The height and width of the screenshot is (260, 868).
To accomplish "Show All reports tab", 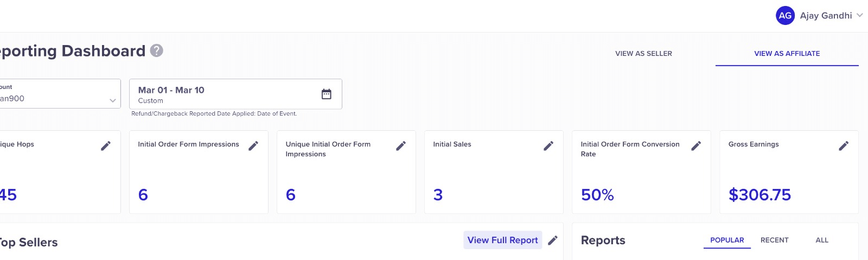I will (x=822, y=240).
